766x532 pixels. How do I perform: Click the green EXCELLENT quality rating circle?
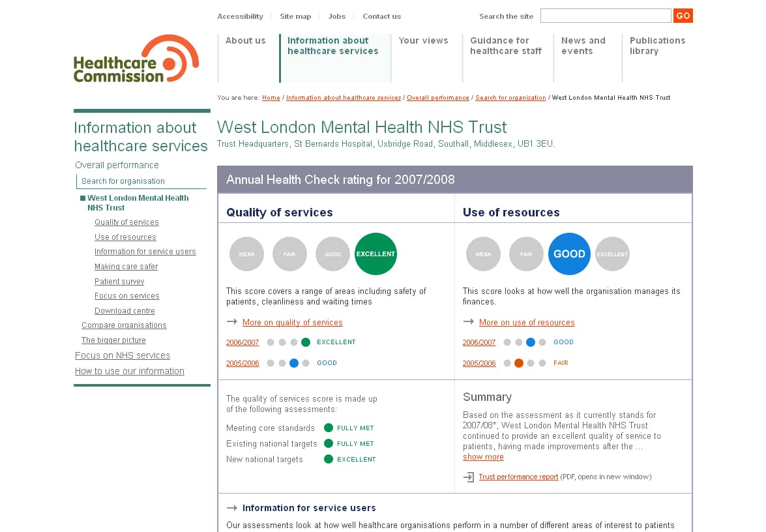click(376, 254)
